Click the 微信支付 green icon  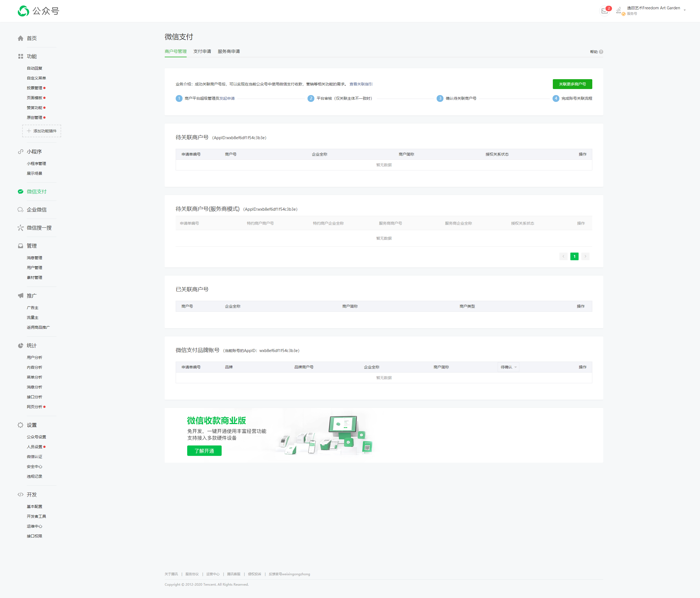point(21,191)
